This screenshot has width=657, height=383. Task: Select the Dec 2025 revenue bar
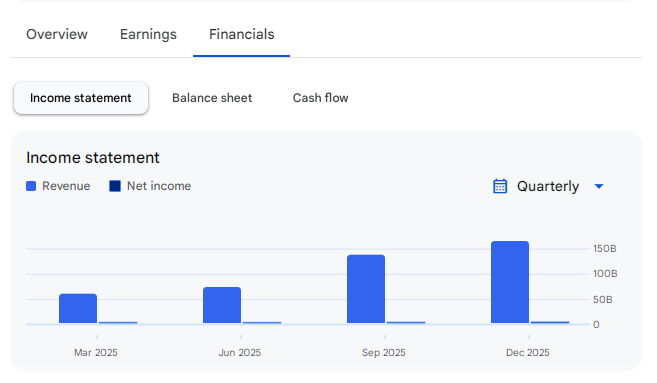[510, 282]
